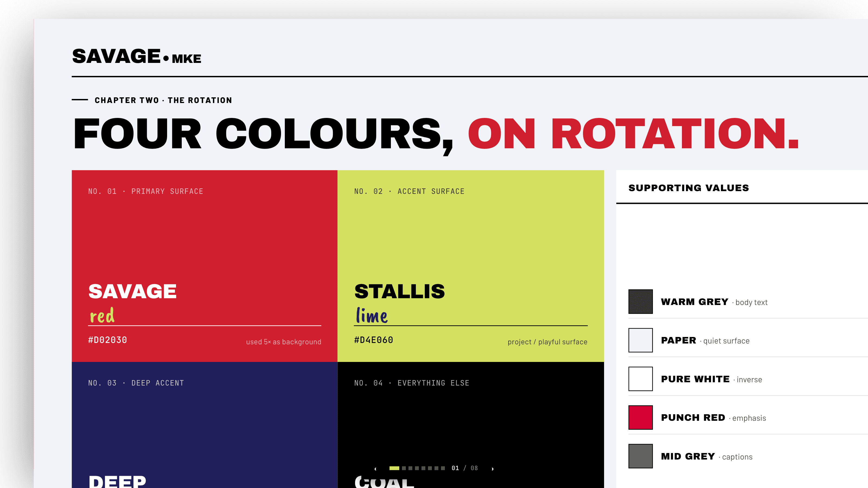Pick the Warm Grey swatch
868x488 pixels.
point(640,301)
